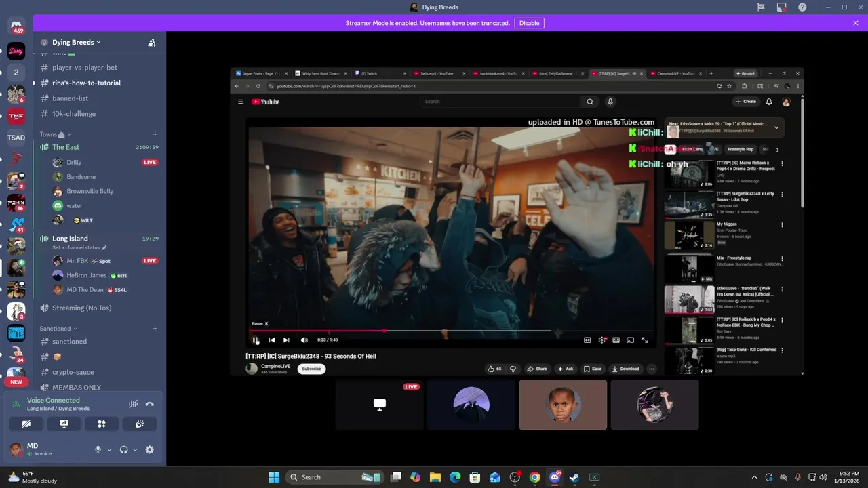The image size is (868, 488).
Task: Select Brownsville Bully in The East
Action: pos(90,191)
